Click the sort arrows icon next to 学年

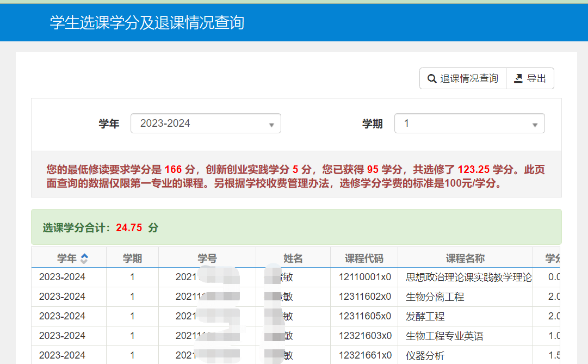coord(84,258)
